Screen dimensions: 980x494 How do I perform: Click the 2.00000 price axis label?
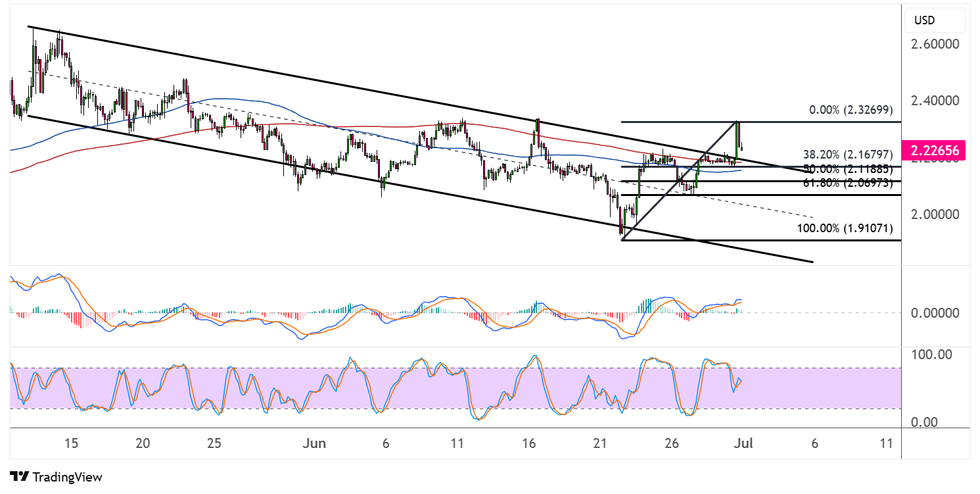[x=935, y=214]
